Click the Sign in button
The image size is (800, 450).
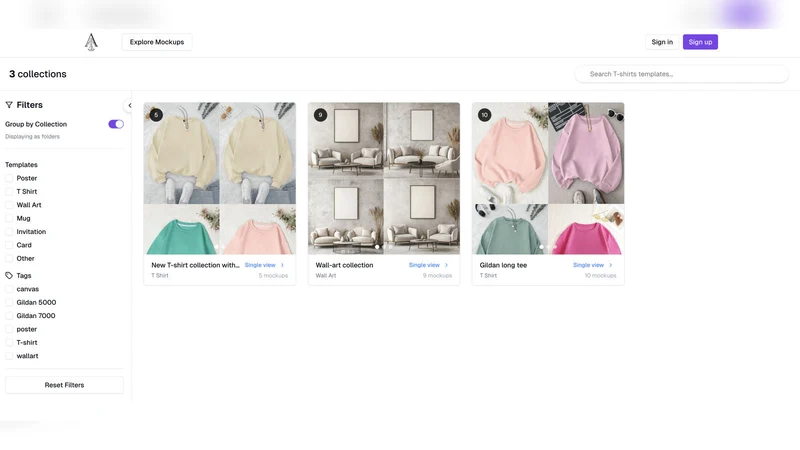coord(662,42)
